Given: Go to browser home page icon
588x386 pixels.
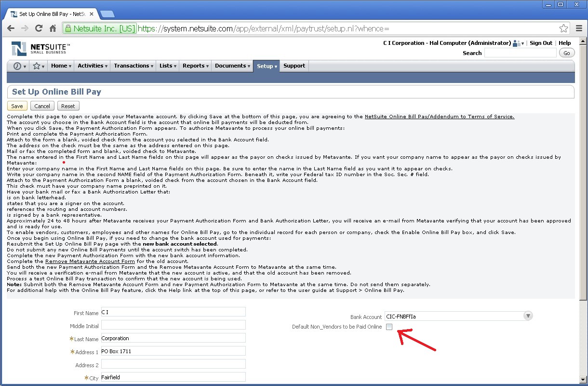Looking at the screenshot, I should point(53,28).
